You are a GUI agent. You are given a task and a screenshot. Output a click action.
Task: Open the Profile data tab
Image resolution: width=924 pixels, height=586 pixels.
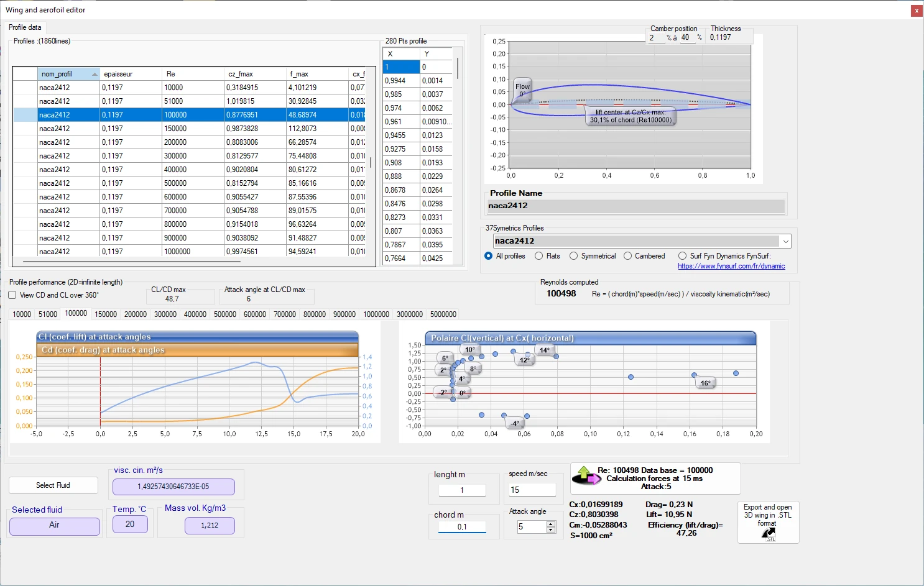[x=25, y=27]
